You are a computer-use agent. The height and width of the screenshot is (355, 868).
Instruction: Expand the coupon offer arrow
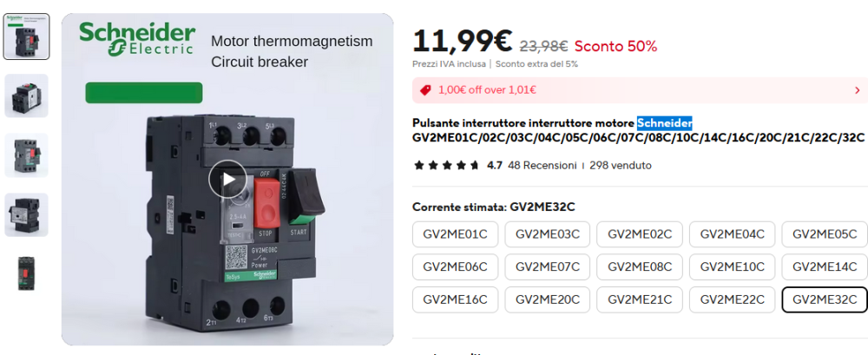coord(857,90)
